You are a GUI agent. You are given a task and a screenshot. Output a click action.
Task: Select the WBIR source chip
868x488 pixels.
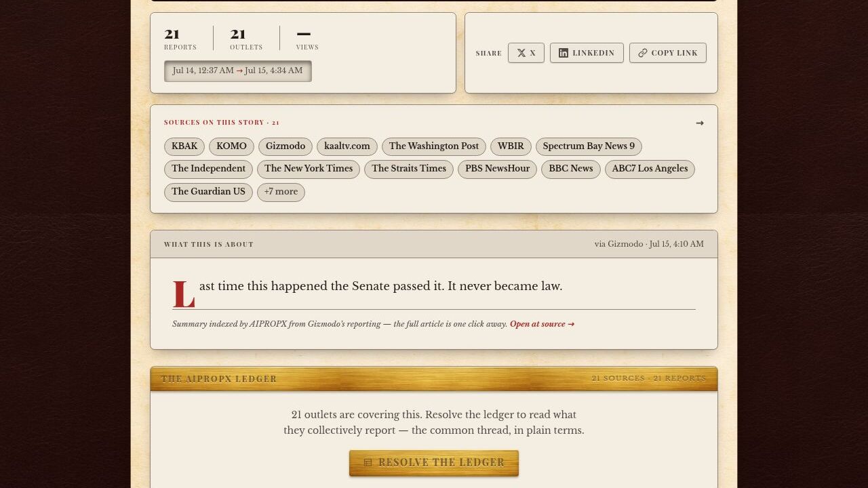pos(511,146)
